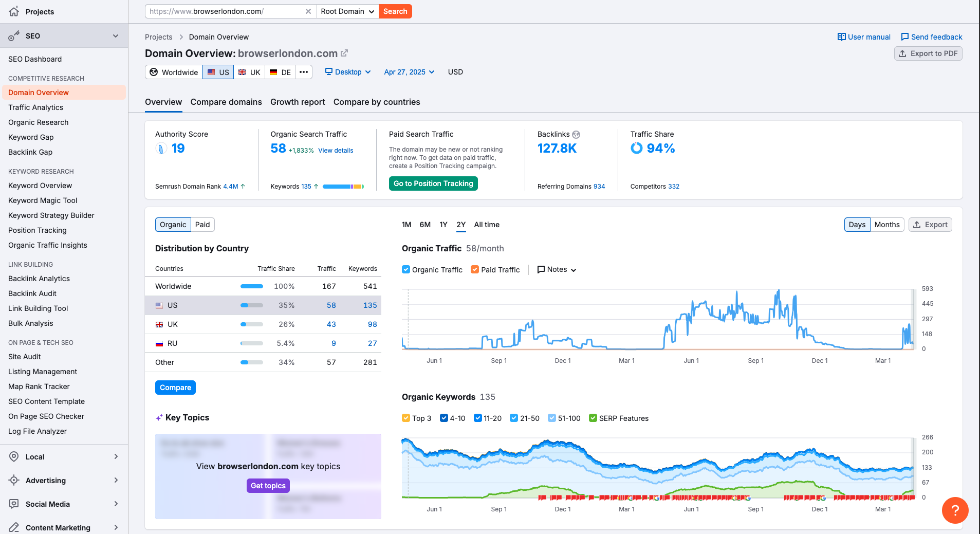Expand the Notes dropdown
This screenshot has width=980, height=534.
tap(557, 269)
